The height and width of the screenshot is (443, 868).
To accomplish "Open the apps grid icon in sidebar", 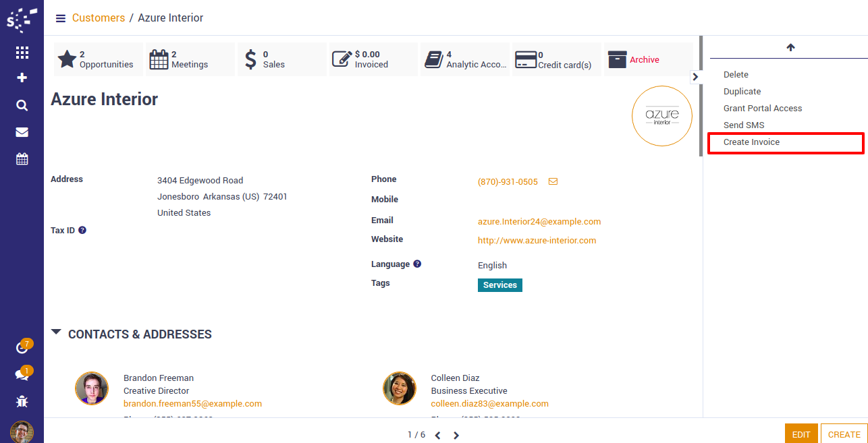I will (22, 53).
